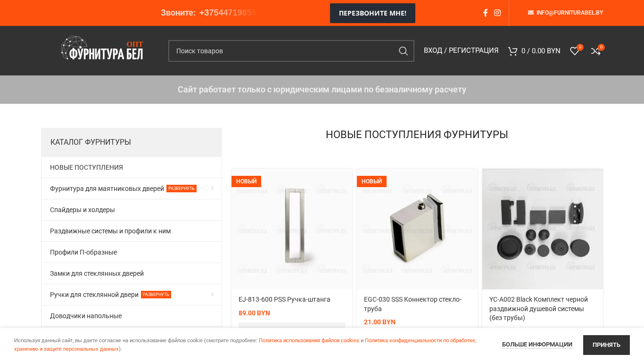
Task: Expand Фурнитура для маятниковых дверей submenu arrow
Action: tap(212, 189)
